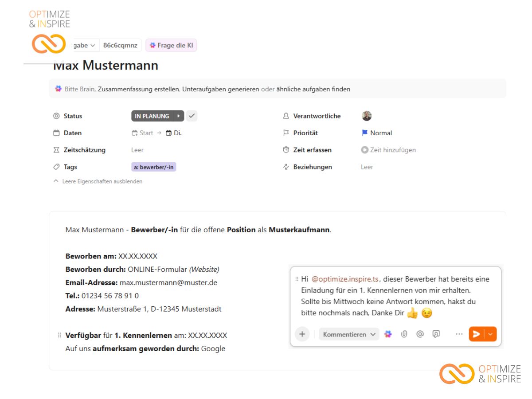Click the @ mention icon in comment box
Image resolution: width=532 pixels, height=399 pixels.
[x=420, y=334]
